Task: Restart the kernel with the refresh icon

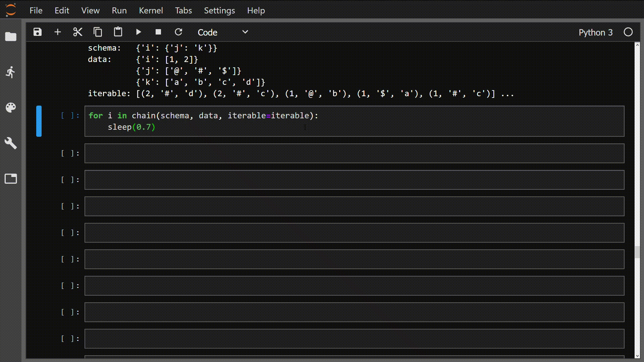Action: 179,32
